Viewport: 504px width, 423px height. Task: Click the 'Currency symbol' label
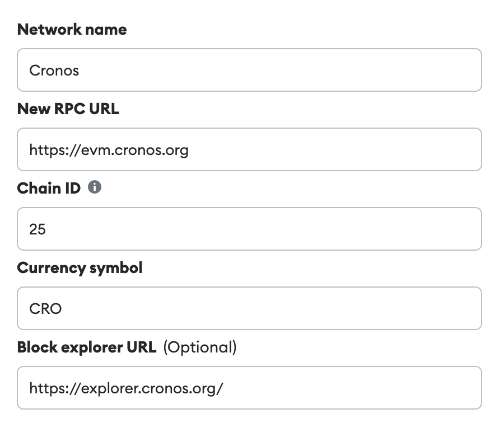pyautogui.click(x=80, y=267)
